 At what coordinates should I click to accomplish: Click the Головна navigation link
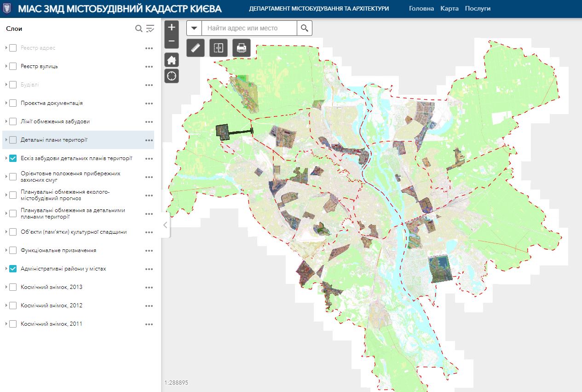point(421,9)
